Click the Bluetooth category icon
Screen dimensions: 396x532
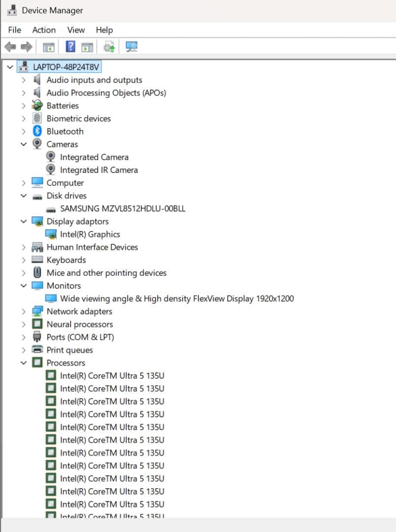(37, 132)
